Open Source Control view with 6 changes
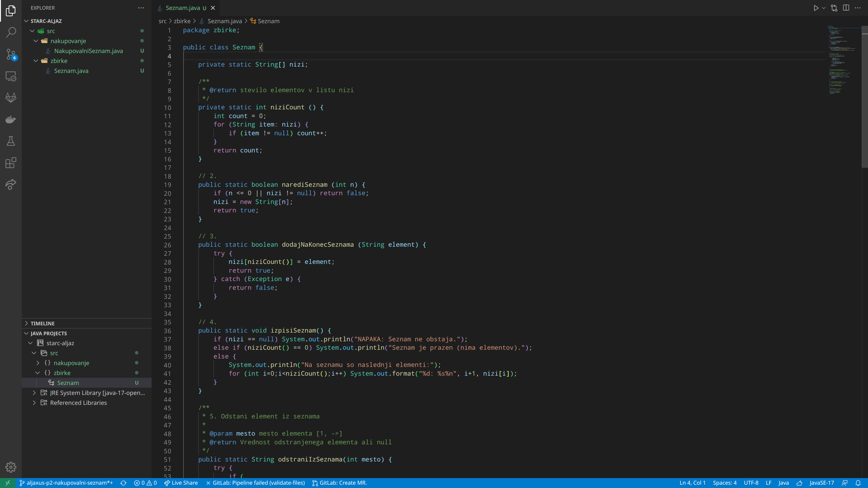 click(x=11, y=54)
